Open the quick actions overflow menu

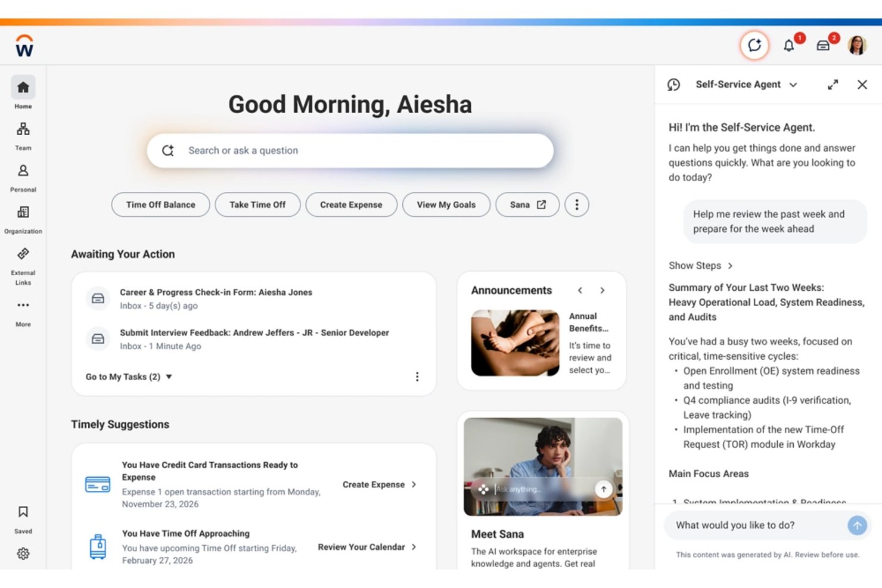576,205
